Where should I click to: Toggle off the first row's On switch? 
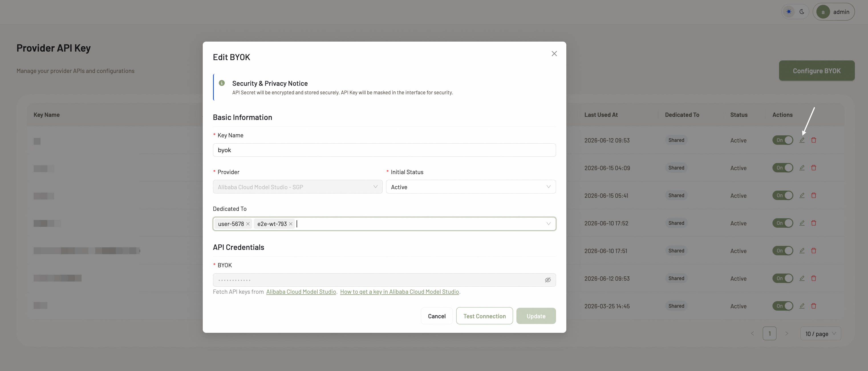(783, 140)
